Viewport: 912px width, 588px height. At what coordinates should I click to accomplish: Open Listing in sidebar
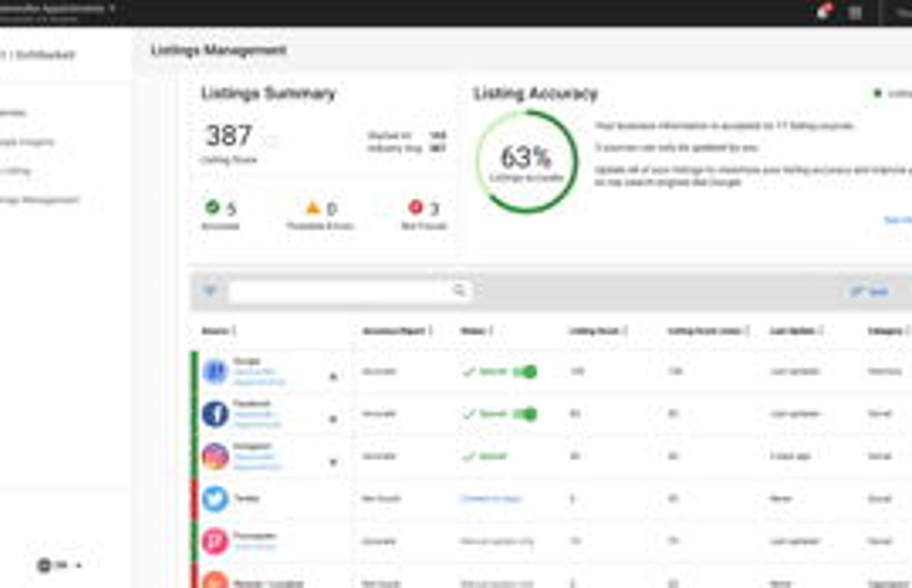click(x=15, y=170)
